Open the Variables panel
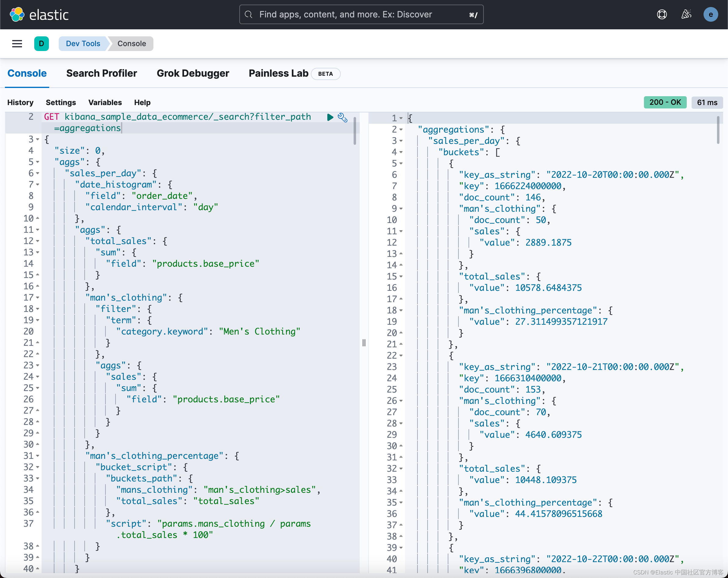 105,102
